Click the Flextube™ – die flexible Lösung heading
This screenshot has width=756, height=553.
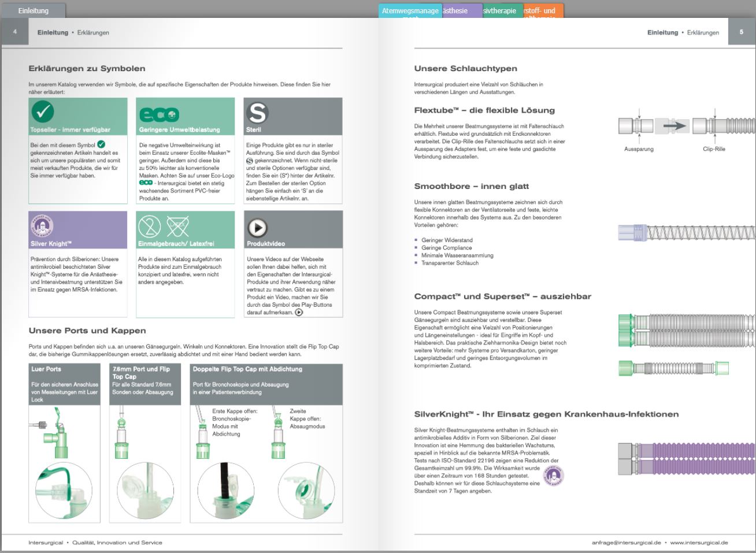pyautogui.click(x=484, y=110)
